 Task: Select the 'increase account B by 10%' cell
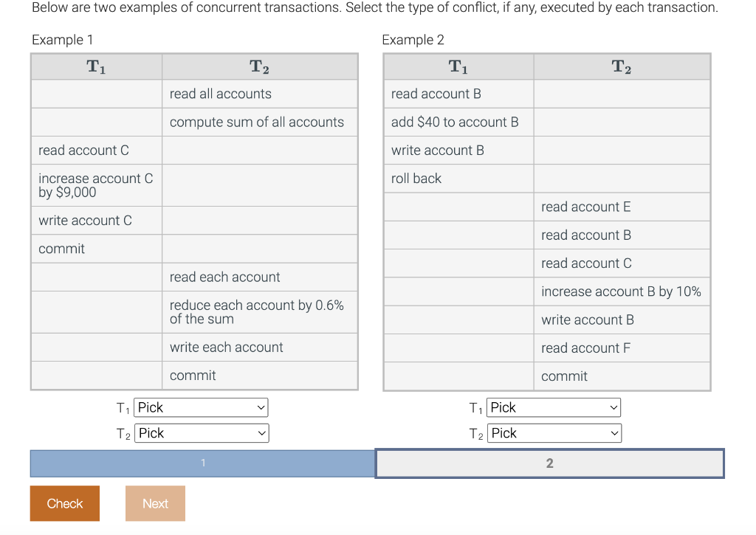pyautogui.click(x=622, y=291)
